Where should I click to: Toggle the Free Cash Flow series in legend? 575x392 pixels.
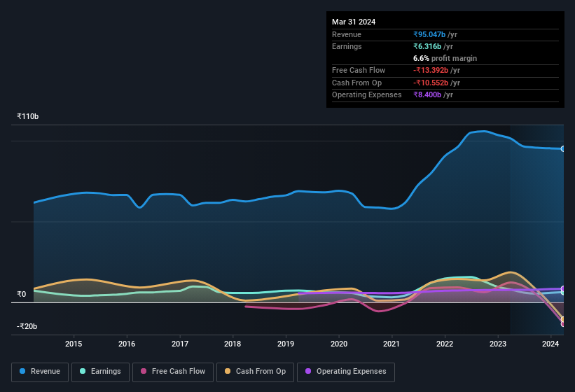[x=173, y=372]
